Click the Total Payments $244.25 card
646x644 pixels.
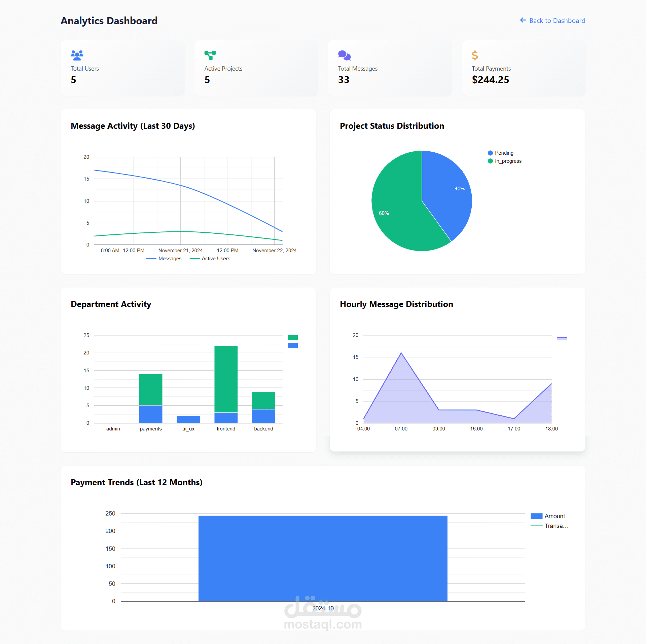tap(524, 68)
